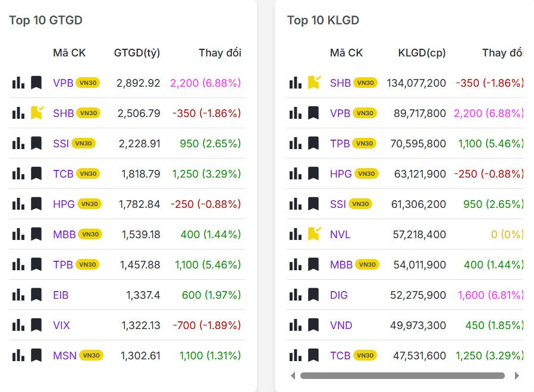The image size is (534, 392).
Task: Open chart icon for MBB in Top 10 GTGD
Action: coord(18,234)
